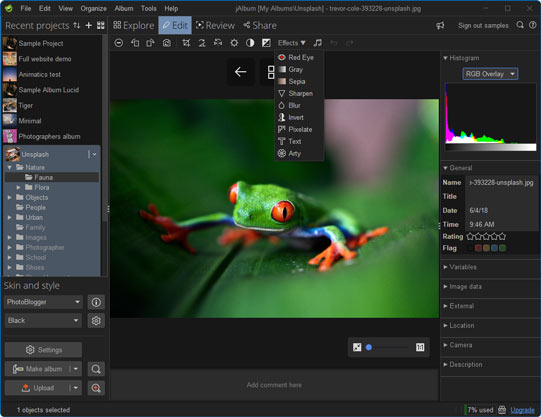Click the zoom slider handle
The image size is (541, 417).
pos(369,347)
